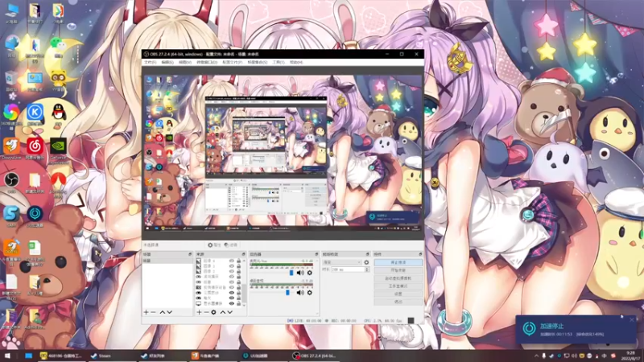Screen dimensions: 644x362
Task: Switch to OBS 27.2.4 taskbar button
Action: (x=316, y=356)
